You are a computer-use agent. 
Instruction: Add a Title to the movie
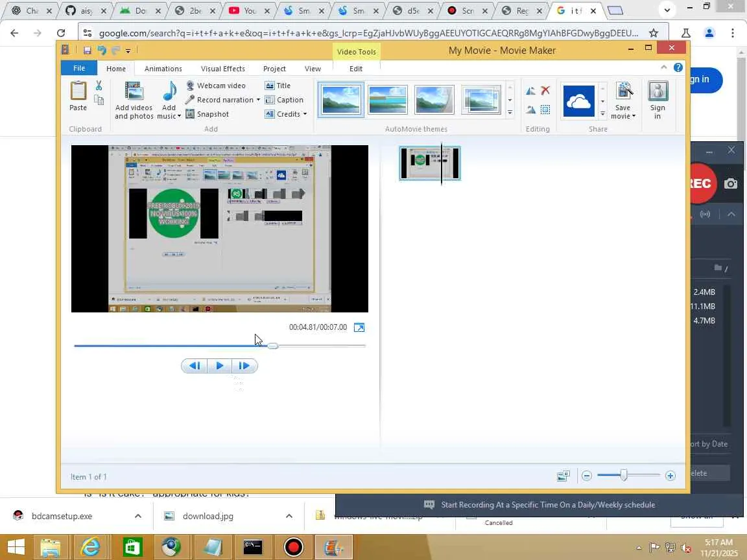(278, 86)
